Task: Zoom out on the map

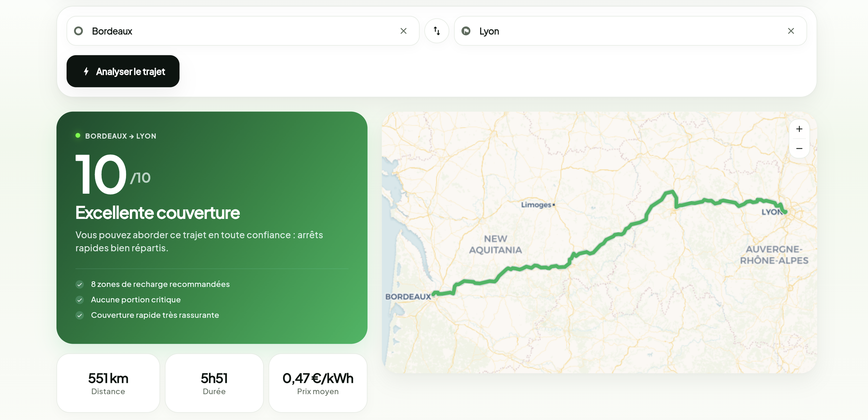Action: tap(799, 149)
